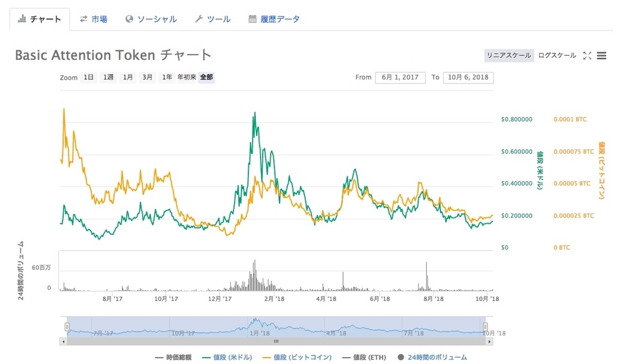Set zoom range to 1日
This screenshot has width=639, height=364.
coord(89,77)
